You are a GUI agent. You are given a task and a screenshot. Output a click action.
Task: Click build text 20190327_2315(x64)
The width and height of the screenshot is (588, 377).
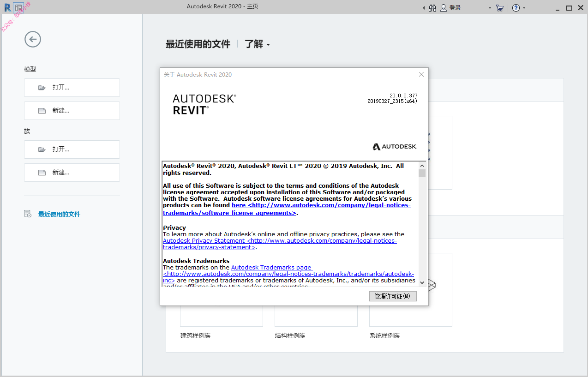(x=392, y=101)
